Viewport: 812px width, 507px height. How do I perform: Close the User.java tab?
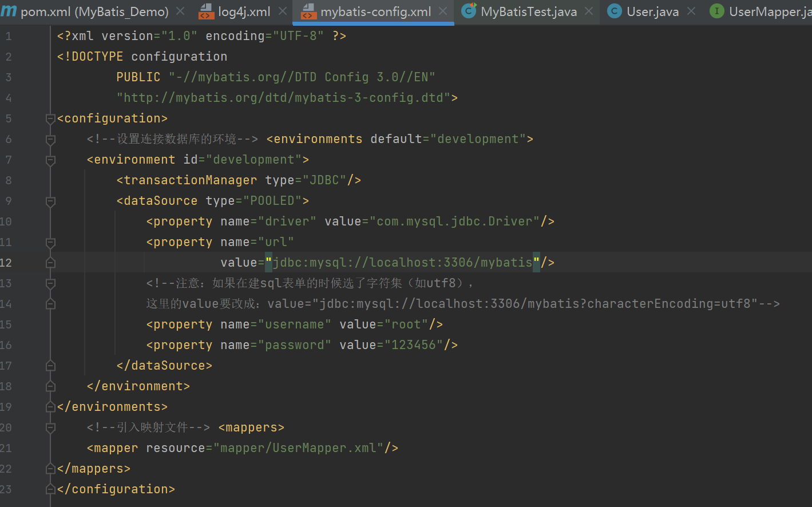click(x=691, y=11)
